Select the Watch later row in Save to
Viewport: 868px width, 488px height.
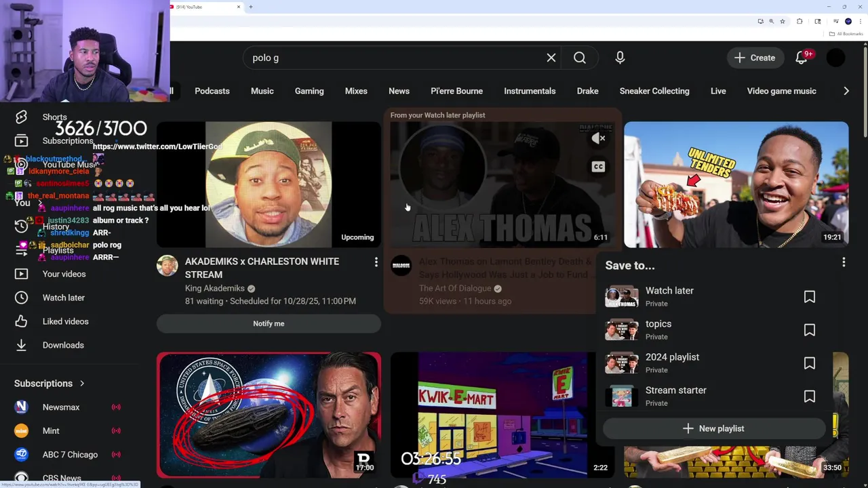tap(713, 297)
